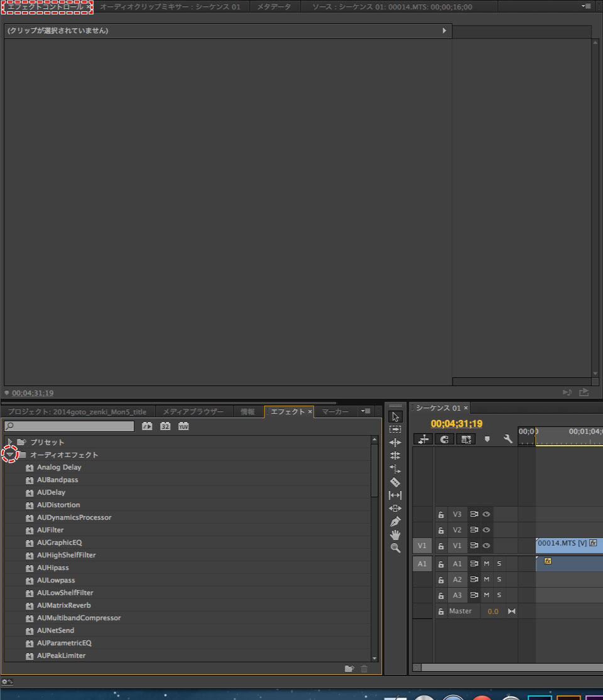Image resolution: width=603 pixels, height=700 pixels.
Task: Select the Rolling Edit tool
Action: click(395, 455)
